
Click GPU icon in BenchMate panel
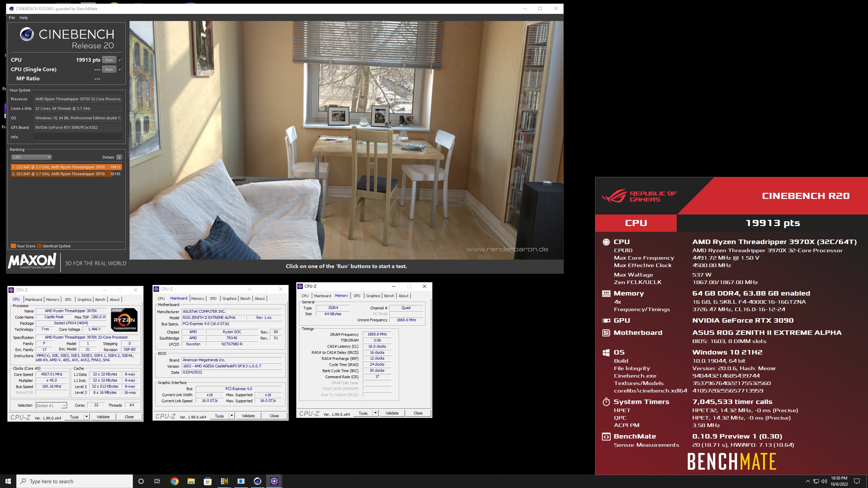point(606,321)
